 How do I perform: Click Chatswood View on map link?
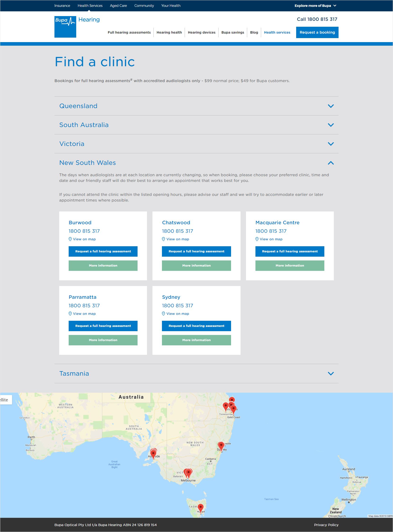178,239
